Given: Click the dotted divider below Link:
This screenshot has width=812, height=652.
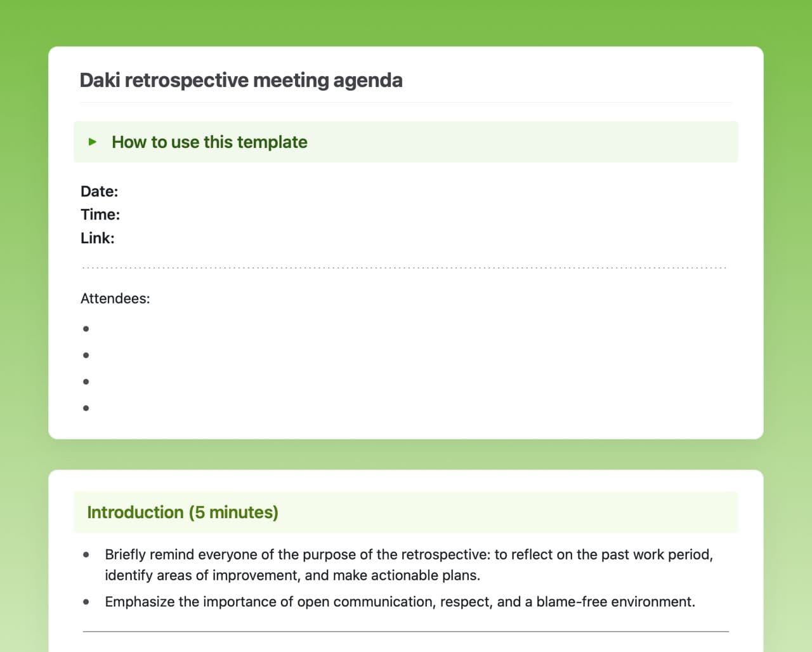Looking at the screenshot, I should pyautogui.click(x=405, y=268).
